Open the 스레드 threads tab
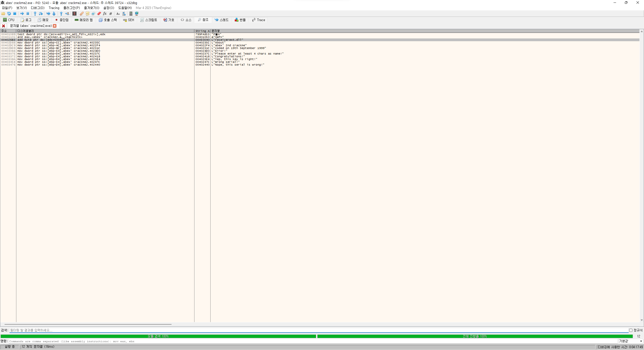 pyautogui.click(x=222, y=20)
